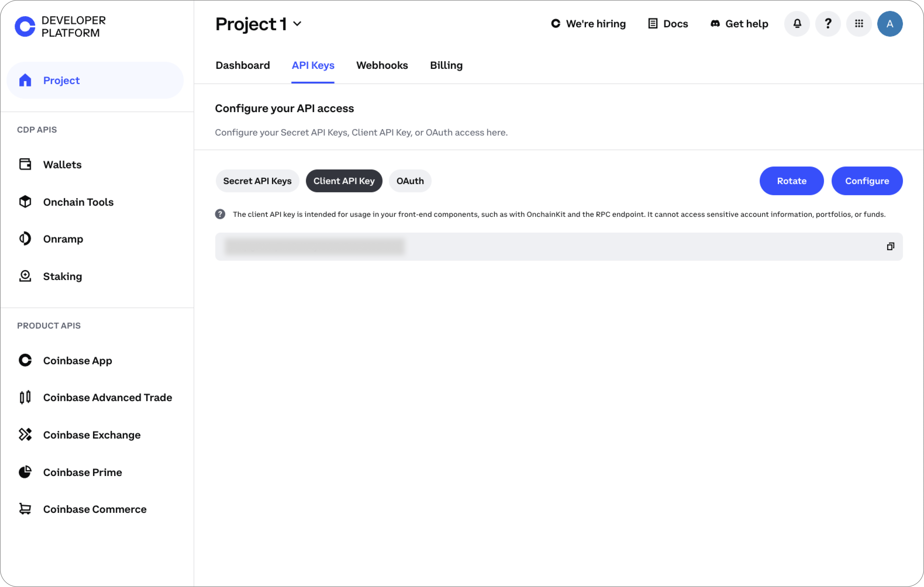Viewport: 924px width, 587px height.
Task: Click the Configure button
Action: click(866, 181)
